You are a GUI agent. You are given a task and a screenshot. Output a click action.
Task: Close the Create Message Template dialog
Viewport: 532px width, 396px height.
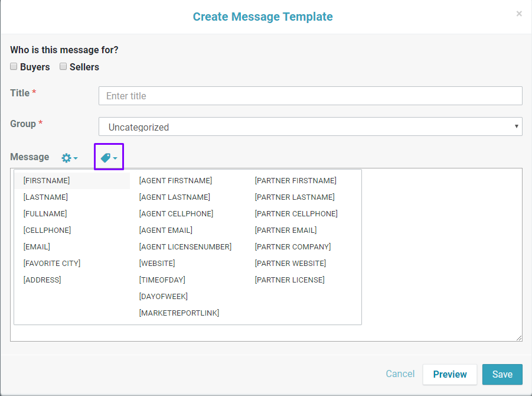point(519,14)
